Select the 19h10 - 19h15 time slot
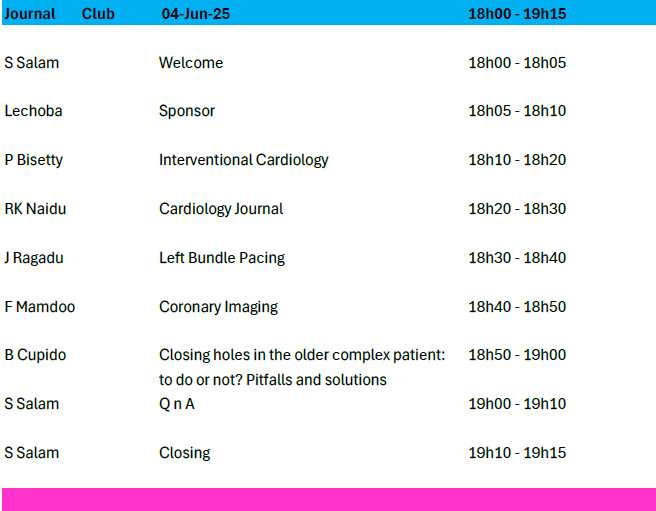This screenshot has height=511, width=656. pos(517,453)
